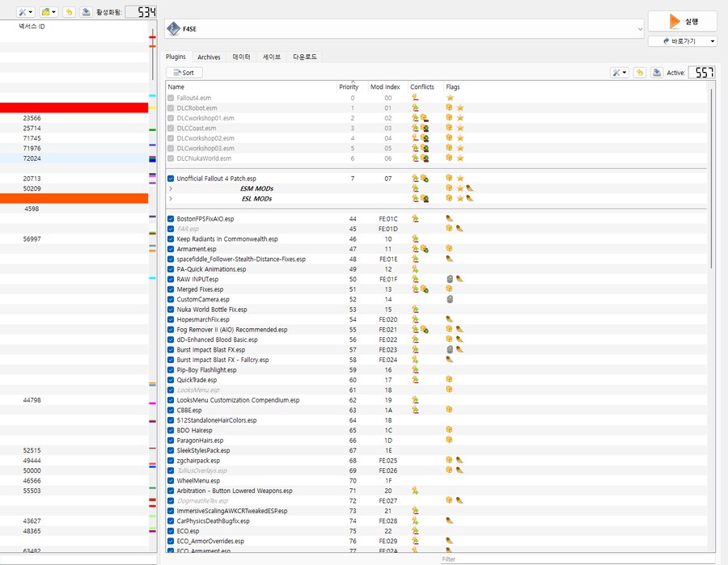728x565 pixels.
Task: Create plugin list backup icon near Active counter
Action: 657,73
